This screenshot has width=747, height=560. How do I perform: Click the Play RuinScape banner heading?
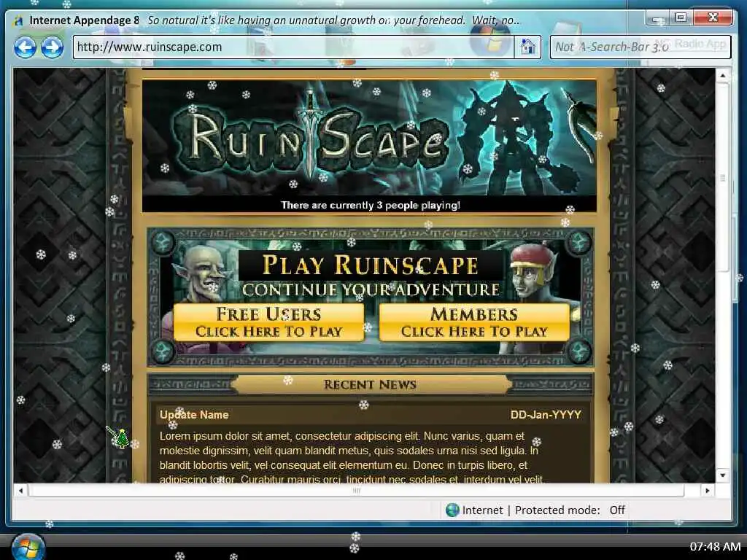370,265
